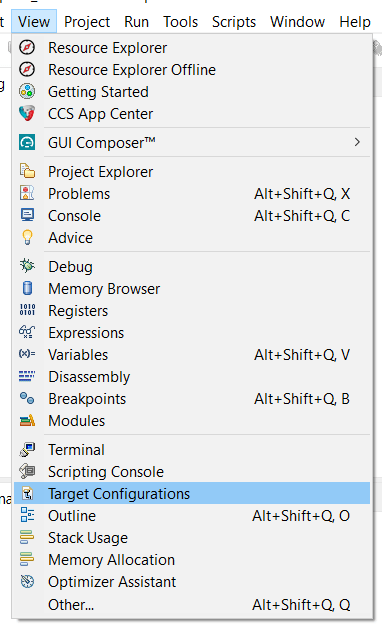Click the Advice lightbulb icon

pyautogui.click(x=27, y=237)
